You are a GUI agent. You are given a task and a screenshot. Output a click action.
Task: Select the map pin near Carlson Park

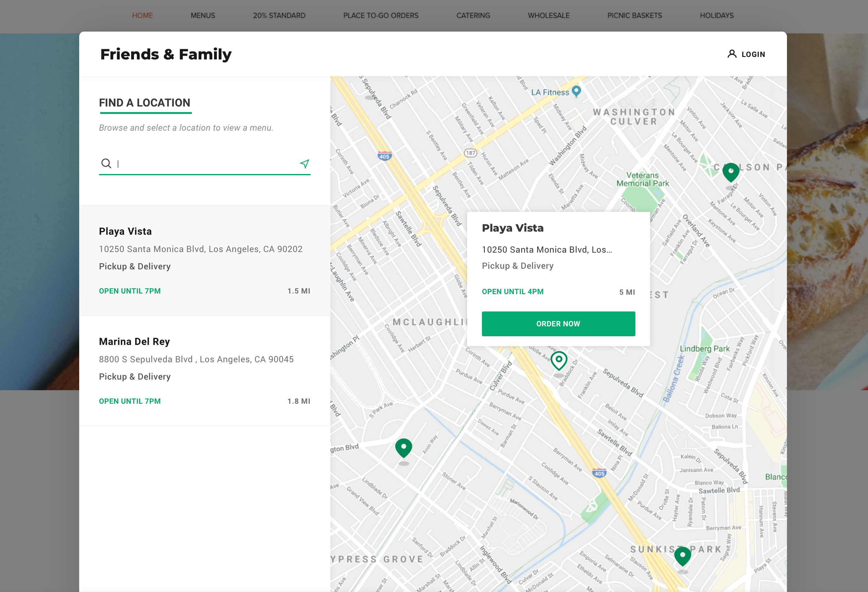731,172
